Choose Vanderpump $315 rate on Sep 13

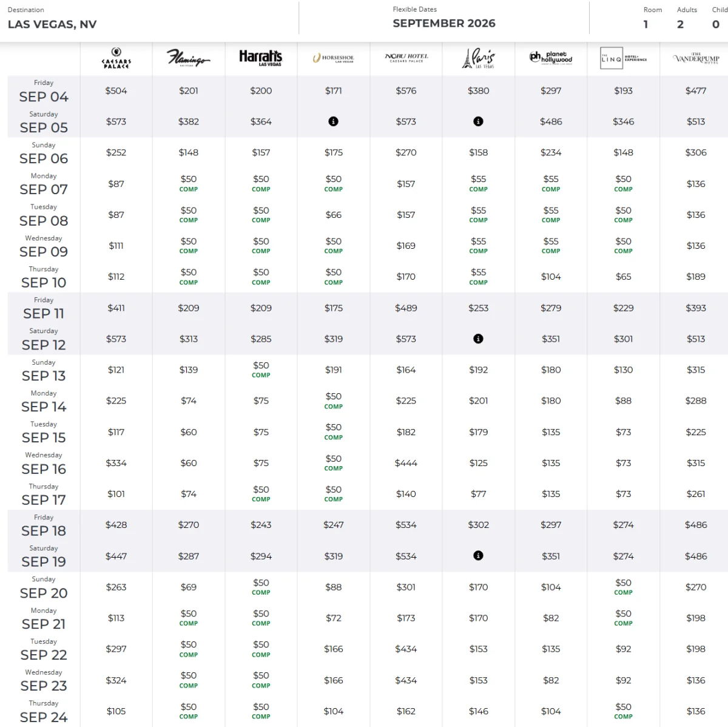click(x=696, y=370)
